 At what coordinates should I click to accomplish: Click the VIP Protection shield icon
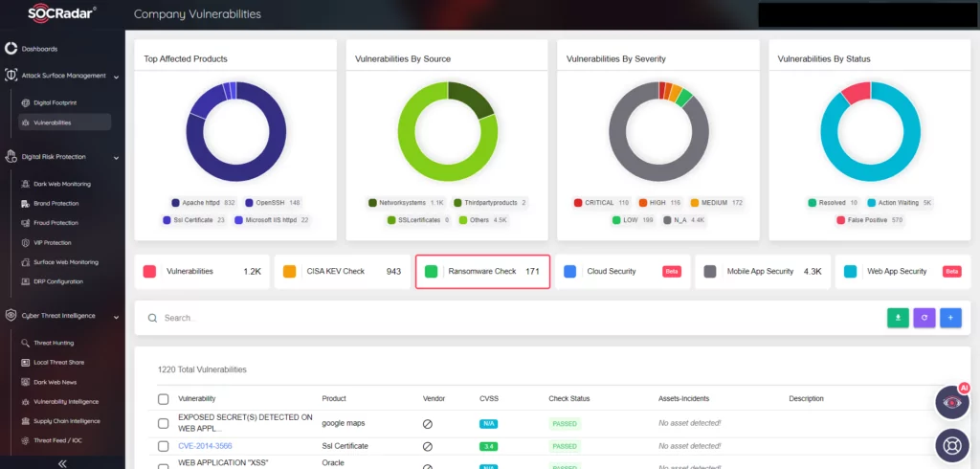(26, 242)
